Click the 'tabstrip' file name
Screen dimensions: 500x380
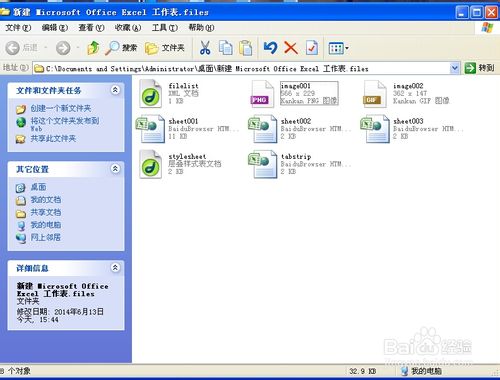point(296,157)
